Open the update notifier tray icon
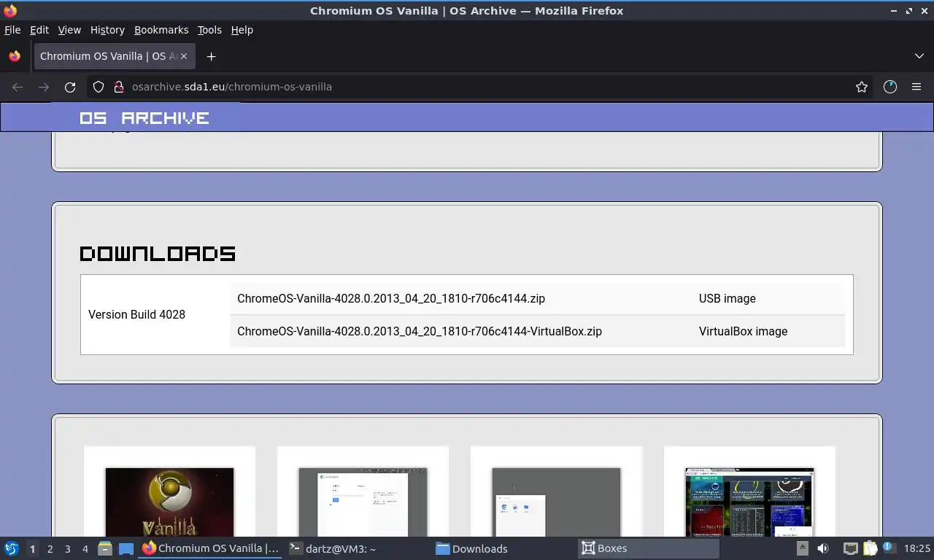934x560 pixels. [889, 548]
